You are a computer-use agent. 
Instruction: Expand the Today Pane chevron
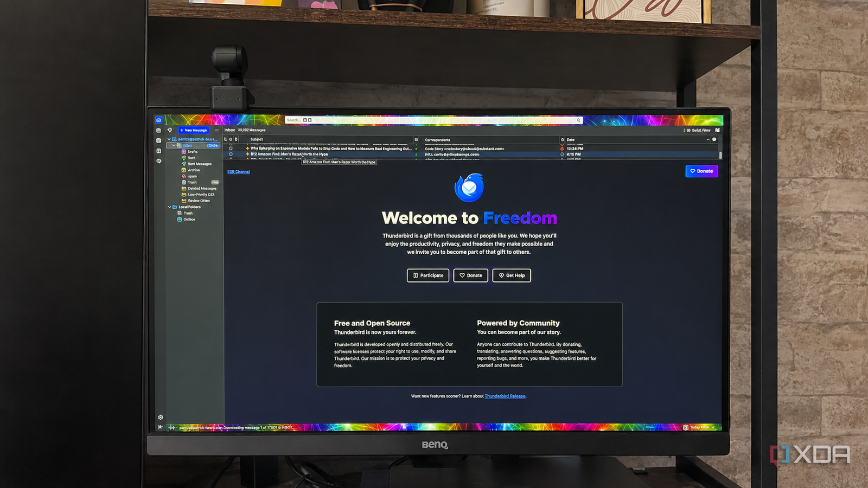713,427
